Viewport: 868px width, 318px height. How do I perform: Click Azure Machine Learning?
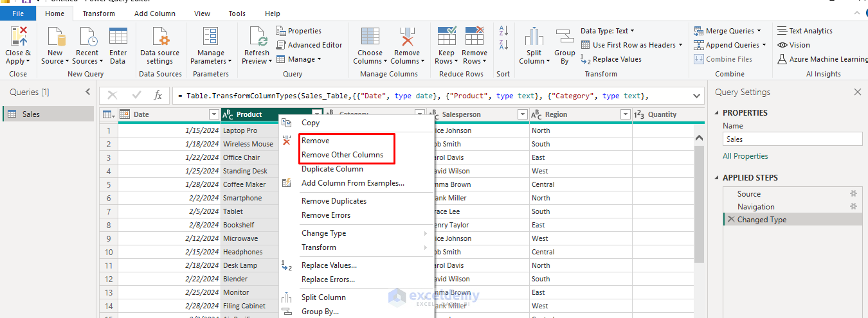coord(822,59)
